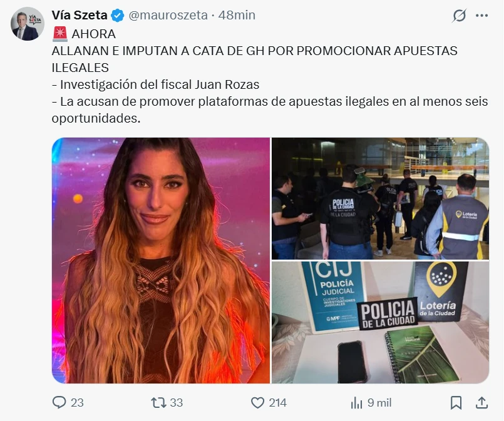
Task: Open the reply comment icon
Action: (59, 402)
